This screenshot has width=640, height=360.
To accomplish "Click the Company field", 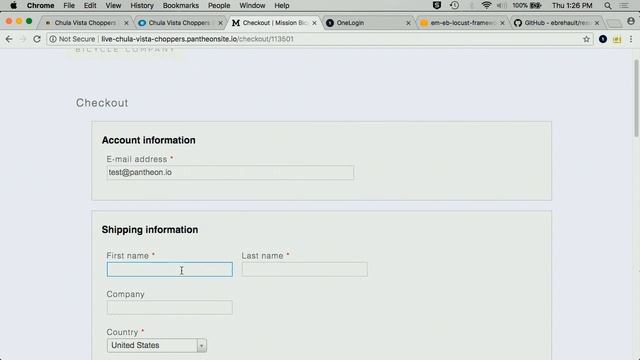I will pos(170,308).
